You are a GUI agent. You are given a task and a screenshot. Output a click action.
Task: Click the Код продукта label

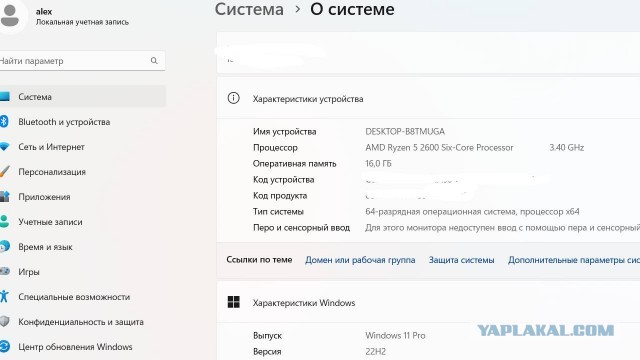coord(280,196)
